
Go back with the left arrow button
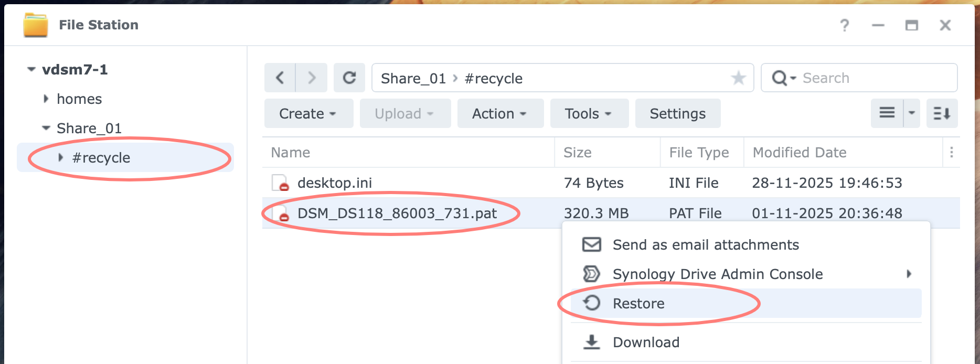pos(280,78)
